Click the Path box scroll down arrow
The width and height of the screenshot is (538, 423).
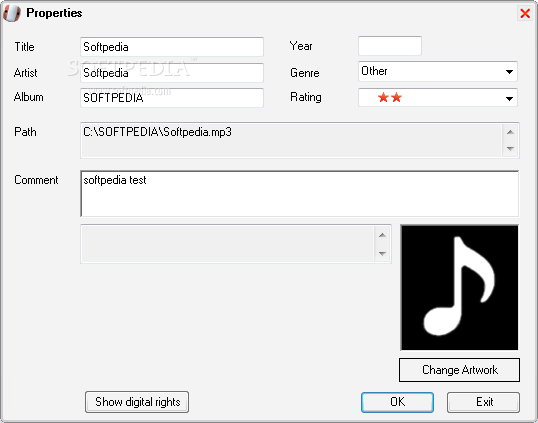[510, 149]
